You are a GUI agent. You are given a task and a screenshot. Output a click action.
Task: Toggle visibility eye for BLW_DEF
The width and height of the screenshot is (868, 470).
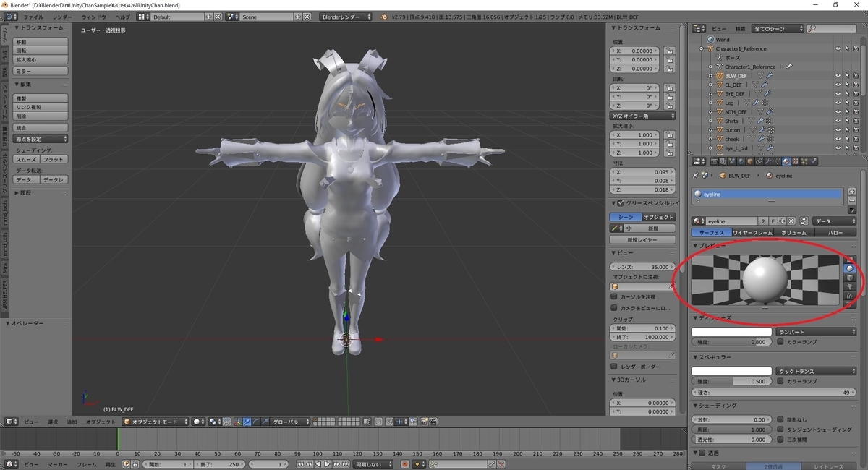pos(838,76)
